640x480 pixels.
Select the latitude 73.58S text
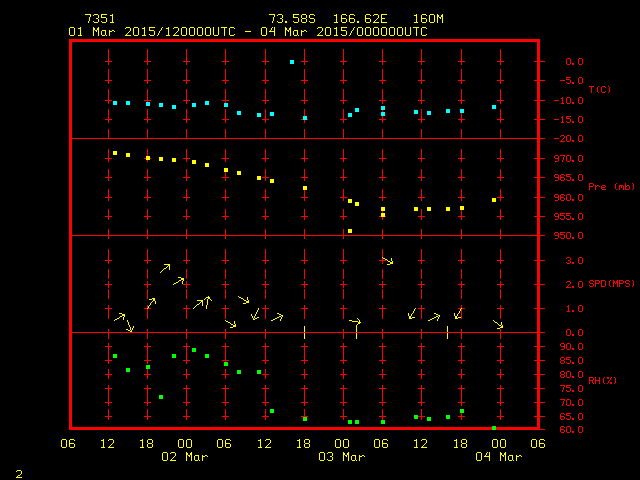pos(291,19)
